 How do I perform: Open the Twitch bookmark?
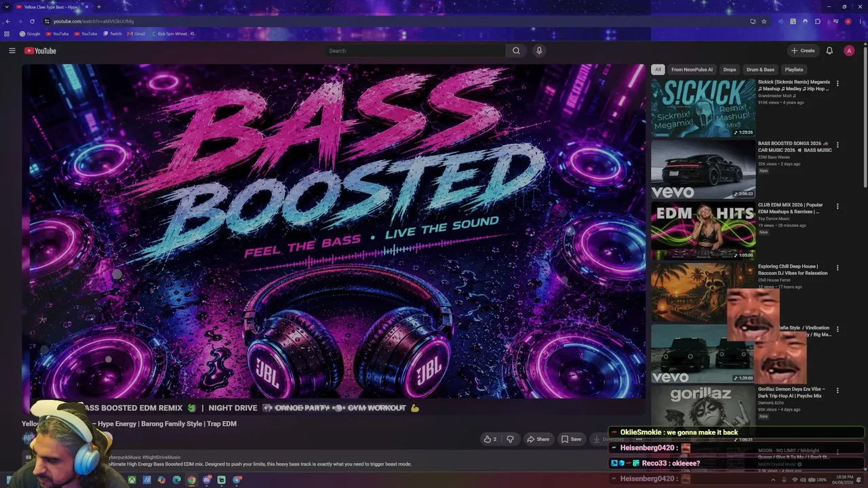(x=113, y=33)
